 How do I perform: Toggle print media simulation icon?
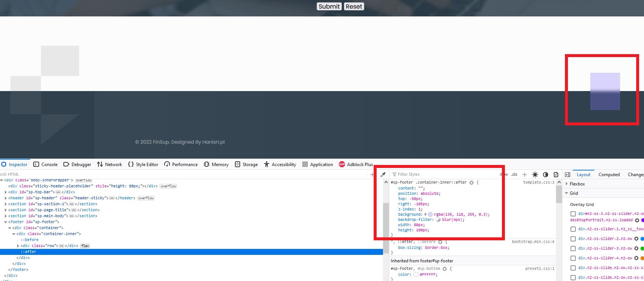click(556, 175)
